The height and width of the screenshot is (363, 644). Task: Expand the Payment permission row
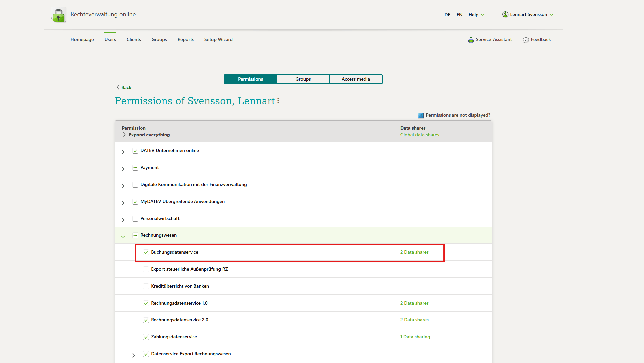coord(123,169)
